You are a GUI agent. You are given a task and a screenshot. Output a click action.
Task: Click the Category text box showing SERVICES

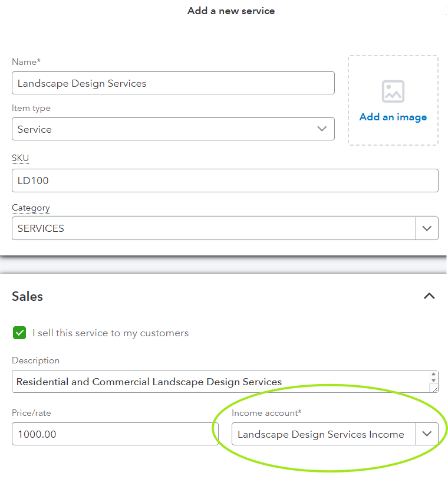click(213, 228)
